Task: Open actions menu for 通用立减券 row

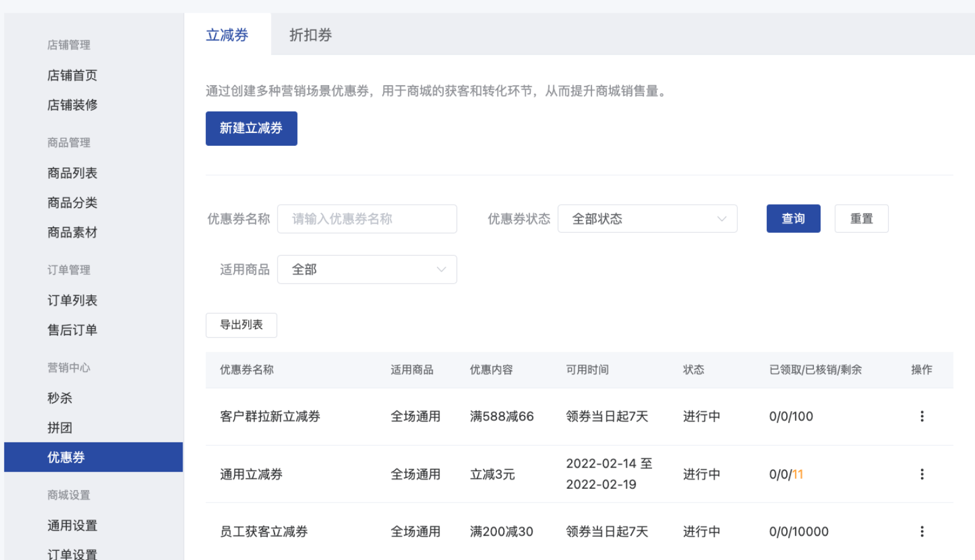Action: click(x=922, y=474)
